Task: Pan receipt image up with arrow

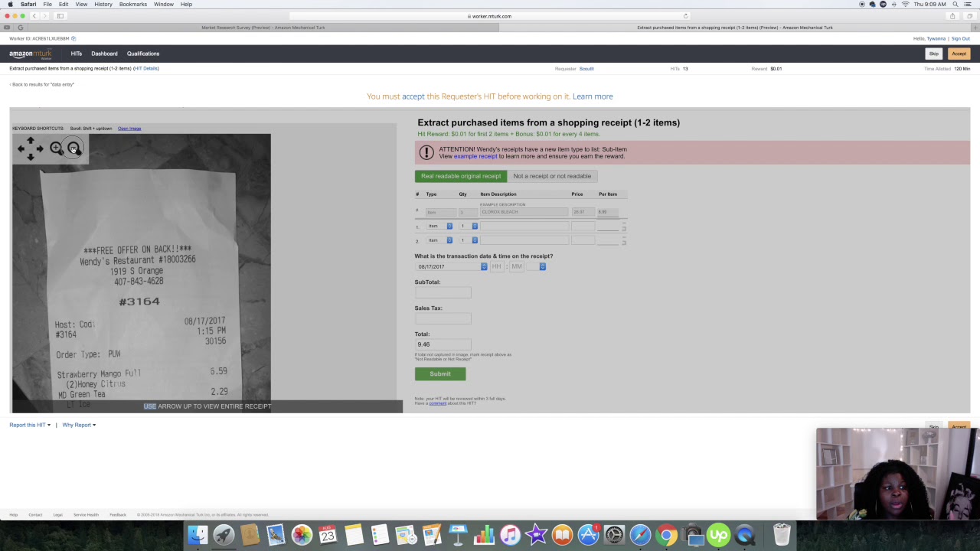Action: (31, 141)
